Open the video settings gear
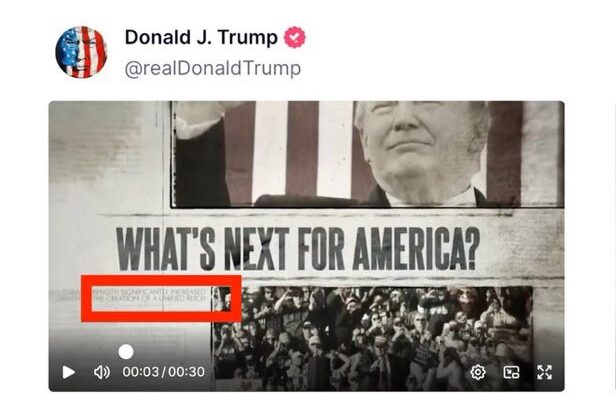Viewport: 616px width, 400px height. pyautogui.click(x=478, y=372)
